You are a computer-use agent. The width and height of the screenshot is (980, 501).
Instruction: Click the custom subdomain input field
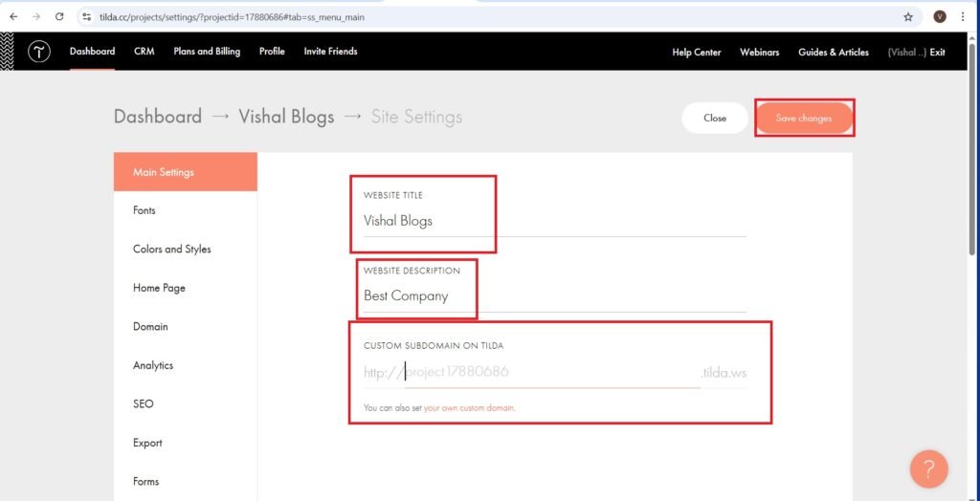tap(552, 373)
